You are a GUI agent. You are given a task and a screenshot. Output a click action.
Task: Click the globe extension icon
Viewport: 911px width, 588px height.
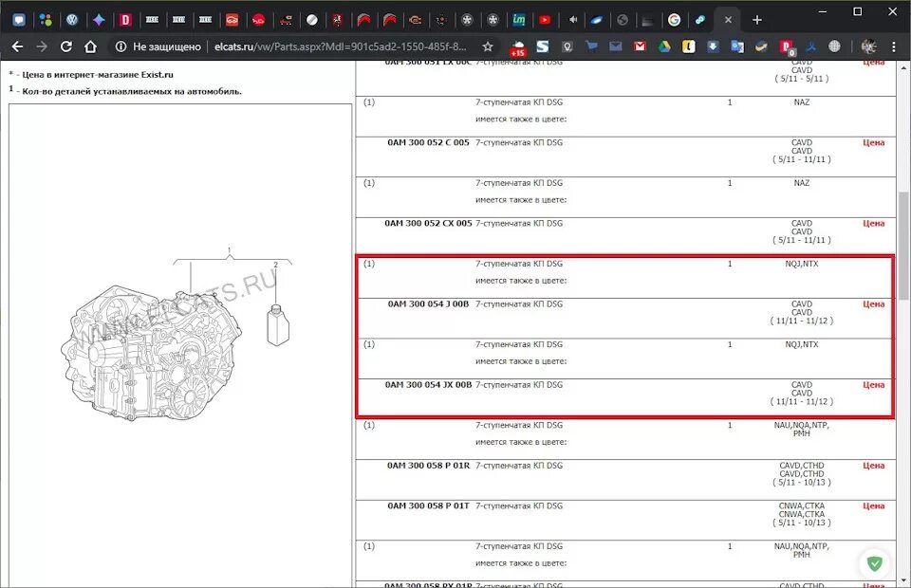tap(834, 46)
